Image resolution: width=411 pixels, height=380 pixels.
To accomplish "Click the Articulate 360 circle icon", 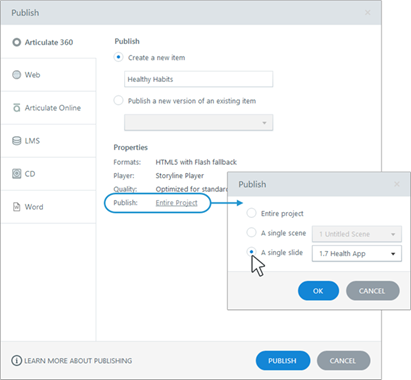I will tap(16, 42).
